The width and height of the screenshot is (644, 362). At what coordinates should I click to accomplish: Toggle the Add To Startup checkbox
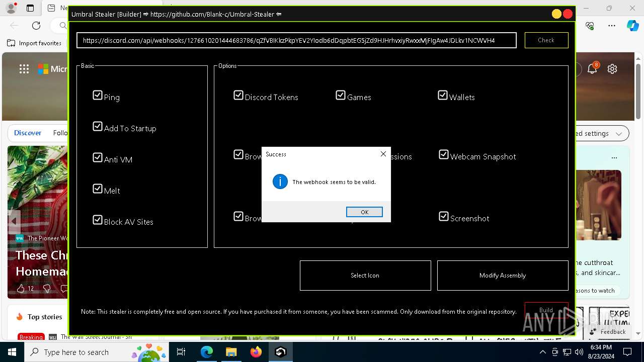[98, 126]
